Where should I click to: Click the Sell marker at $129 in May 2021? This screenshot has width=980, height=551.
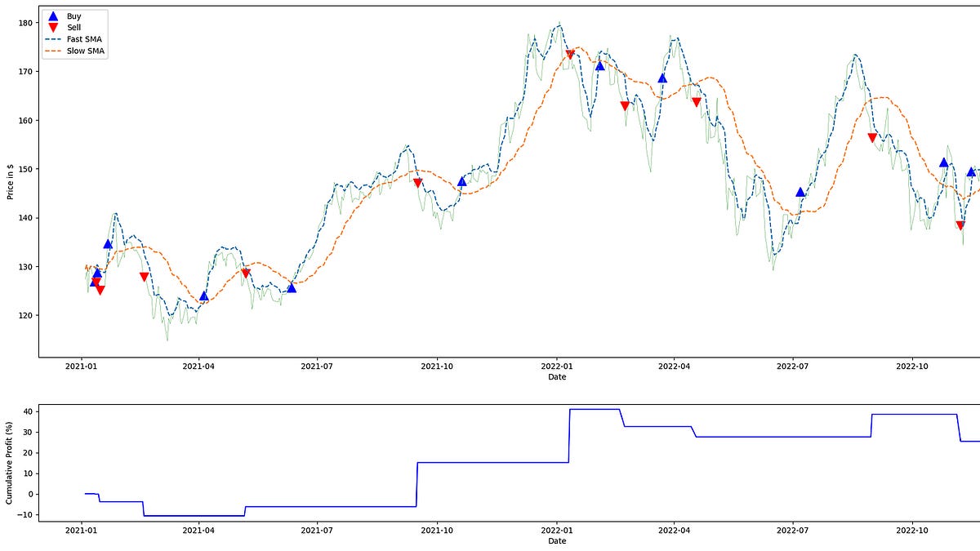tap(246, 273)
